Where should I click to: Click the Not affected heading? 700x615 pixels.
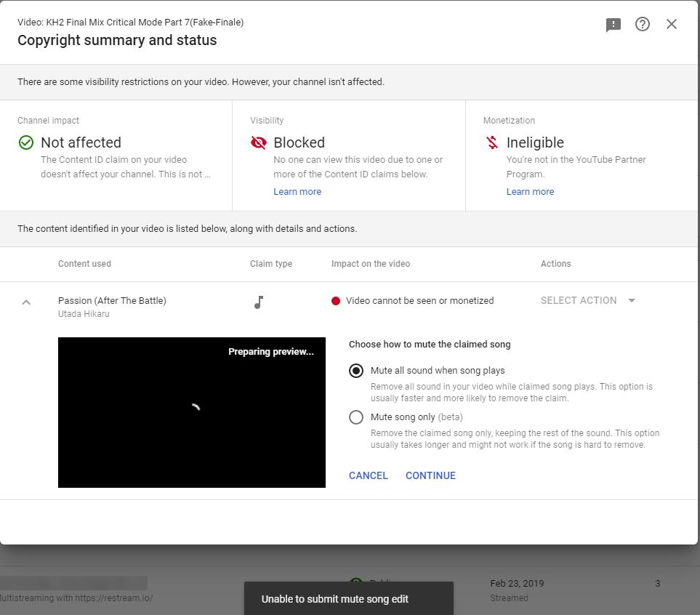click(x=81, y=142)
